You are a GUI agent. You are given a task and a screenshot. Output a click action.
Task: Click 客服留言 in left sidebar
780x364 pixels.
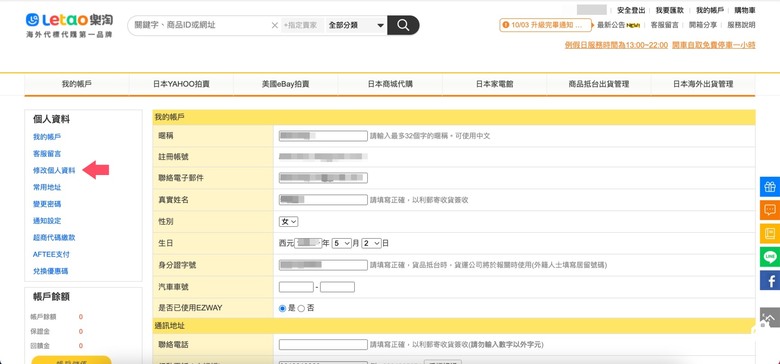pyautogui.click(x=47, y=154)
